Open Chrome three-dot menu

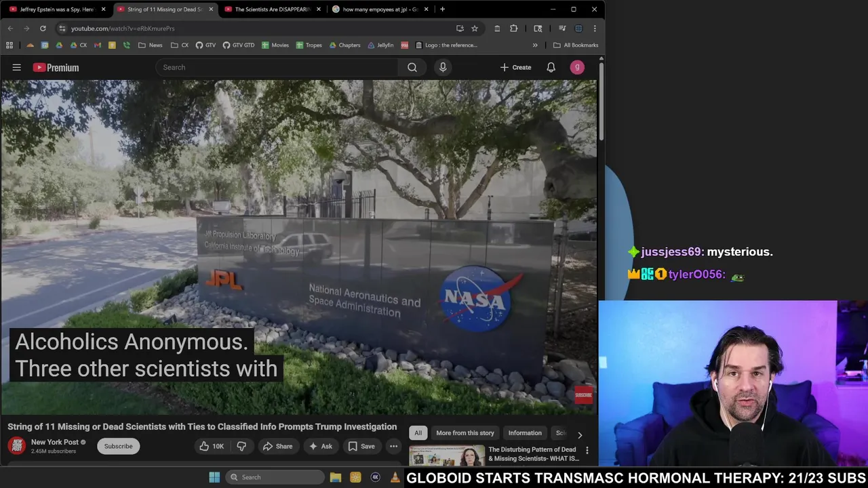(595, 28)
